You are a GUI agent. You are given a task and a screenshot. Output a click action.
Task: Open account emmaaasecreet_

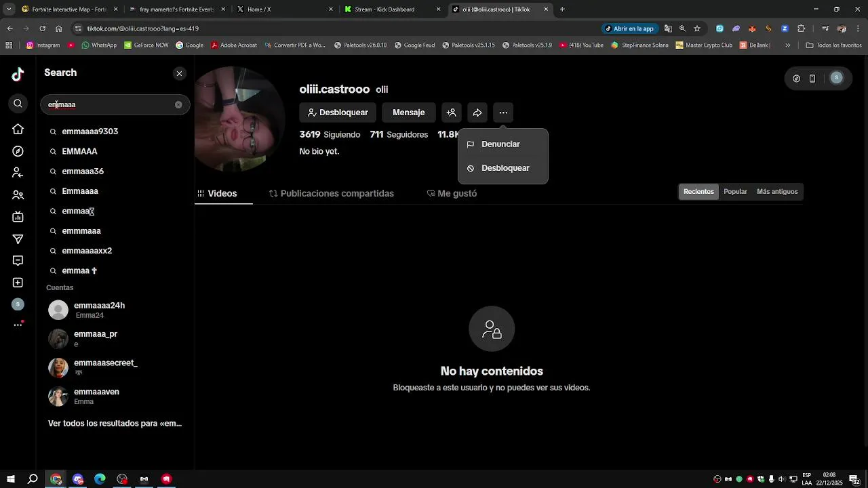pos(115,367)
